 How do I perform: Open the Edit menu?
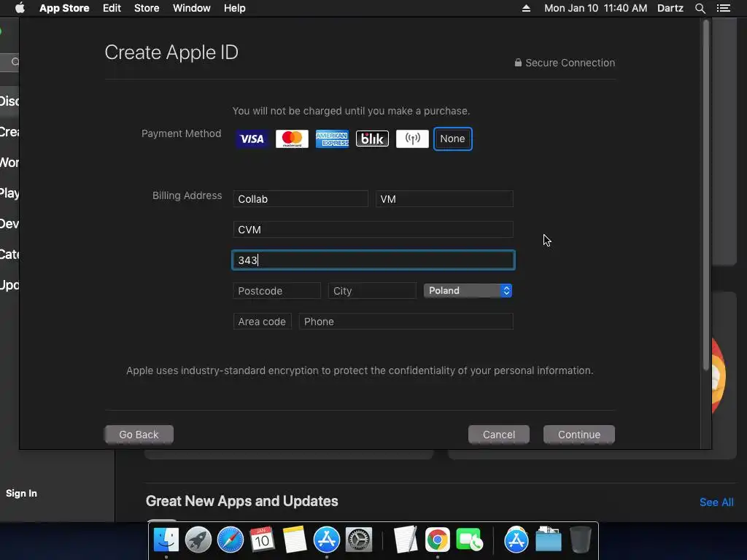(112, 8)
